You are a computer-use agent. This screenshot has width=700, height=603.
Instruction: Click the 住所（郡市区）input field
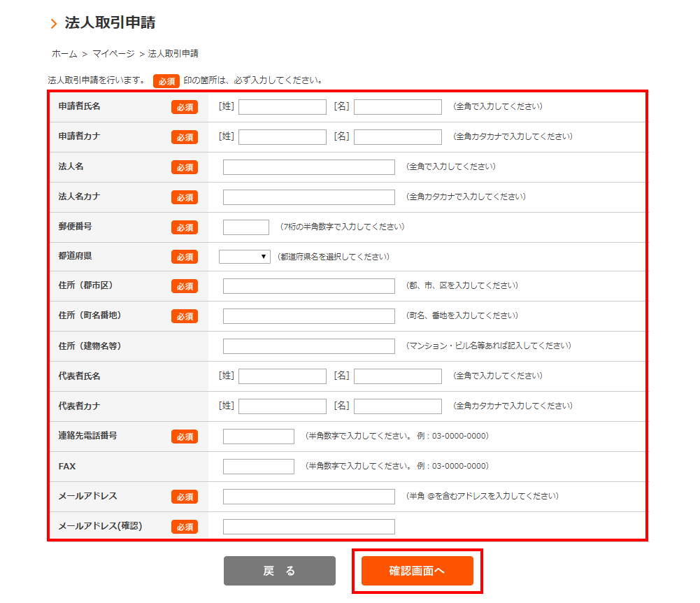pyautogui.click(x=308, y=286)
